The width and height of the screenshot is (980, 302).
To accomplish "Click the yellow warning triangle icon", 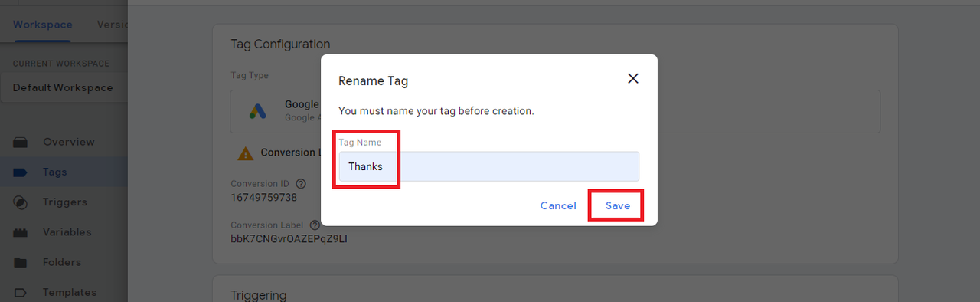I will [x=245, y=153].
